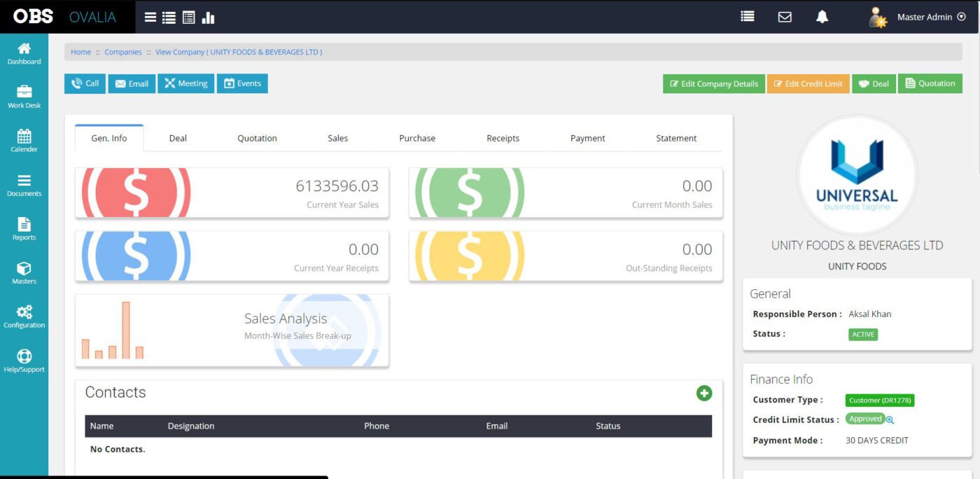980x479 pixels.
Task: Click the notification bell icon
Action: click(822, 17)
